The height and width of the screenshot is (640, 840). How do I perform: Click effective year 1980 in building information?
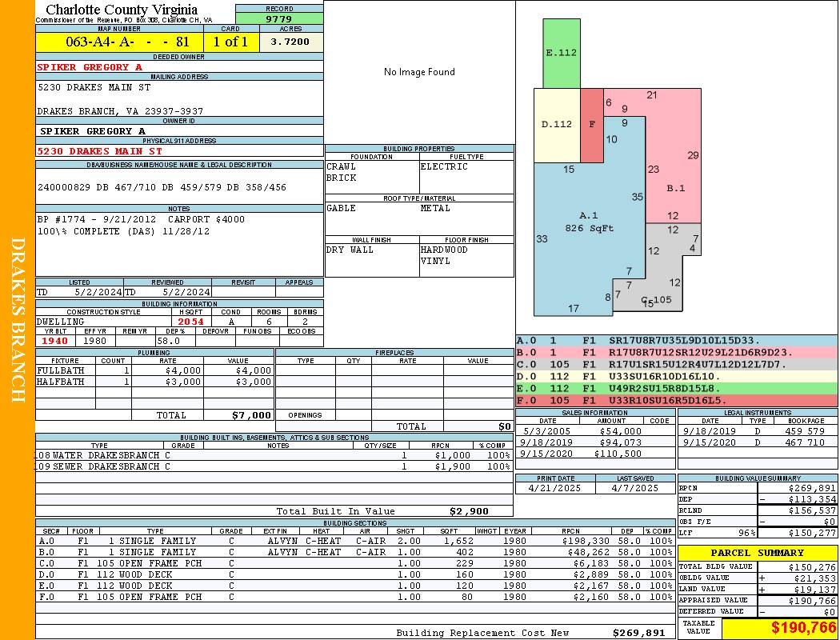[95, 341]
